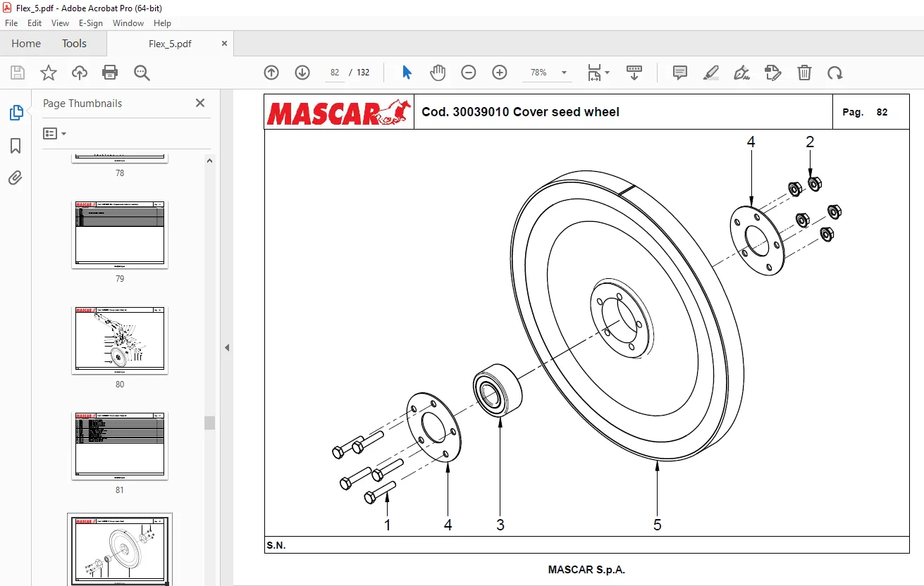Open the Edit menu

[x=35, y=23]
